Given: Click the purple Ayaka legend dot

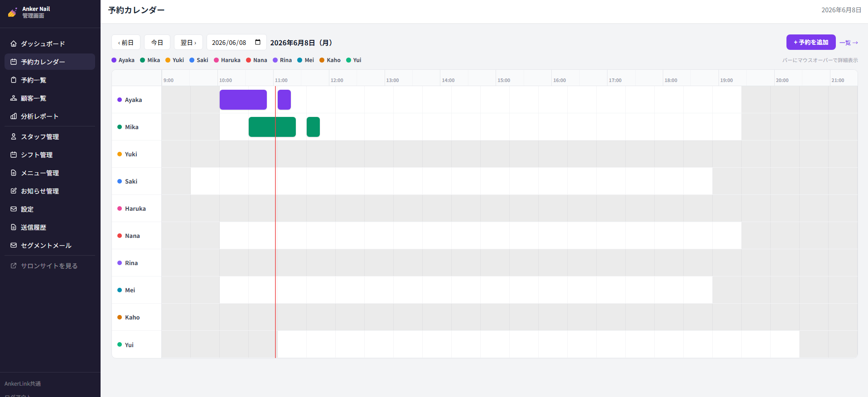Looking at the screenshot, I should point(114,60).
